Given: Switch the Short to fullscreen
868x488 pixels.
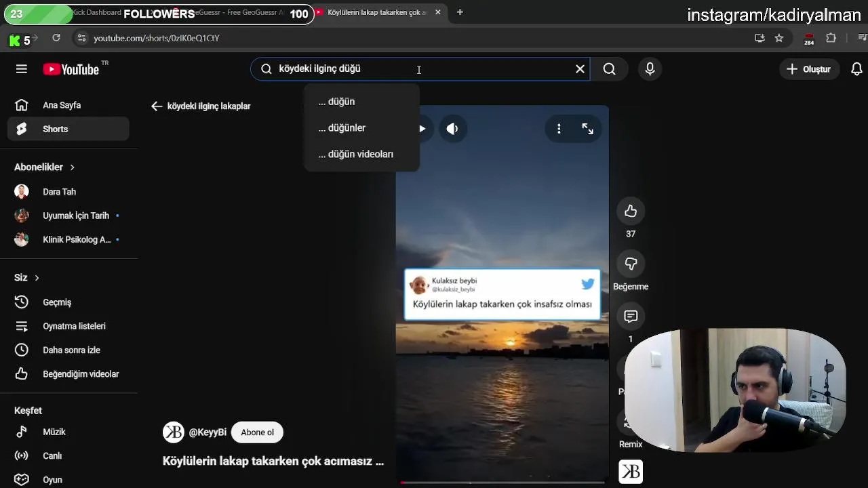Looking at the screenshot, I should pos(587,129).
